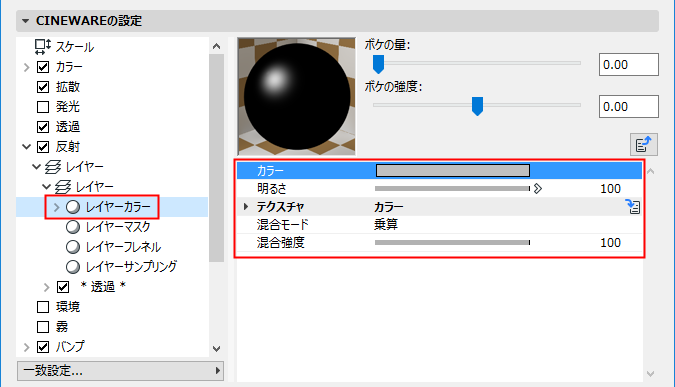Viewport: 675px width, 387px height.
Task: Click the preview options icon below the ボケ sliders
Action: 644,145
